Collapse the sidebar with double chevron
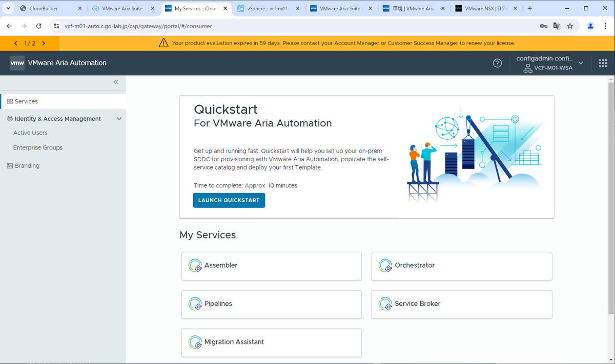 116,82
